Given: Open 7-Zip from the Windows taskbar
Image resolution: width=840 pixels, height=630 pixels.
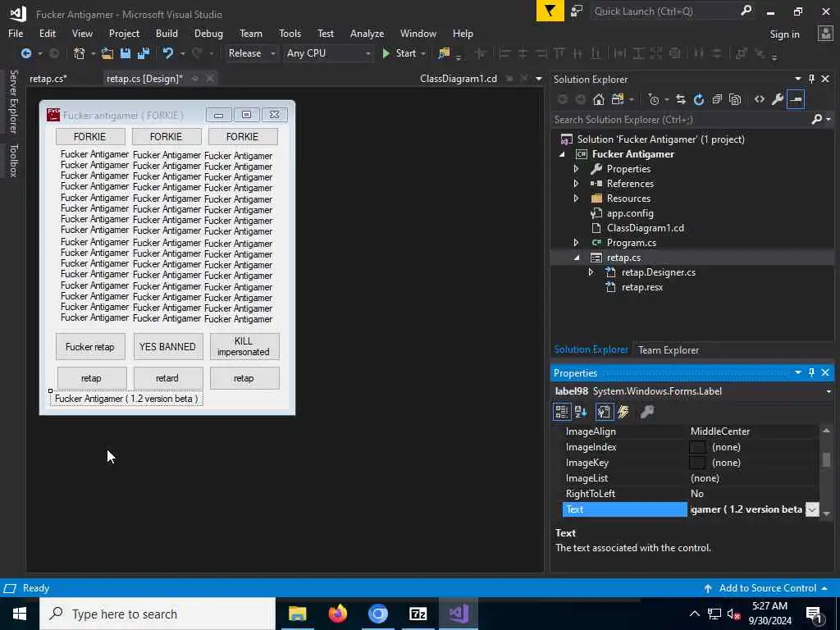Looking at the screenshot, I should 418,614.
